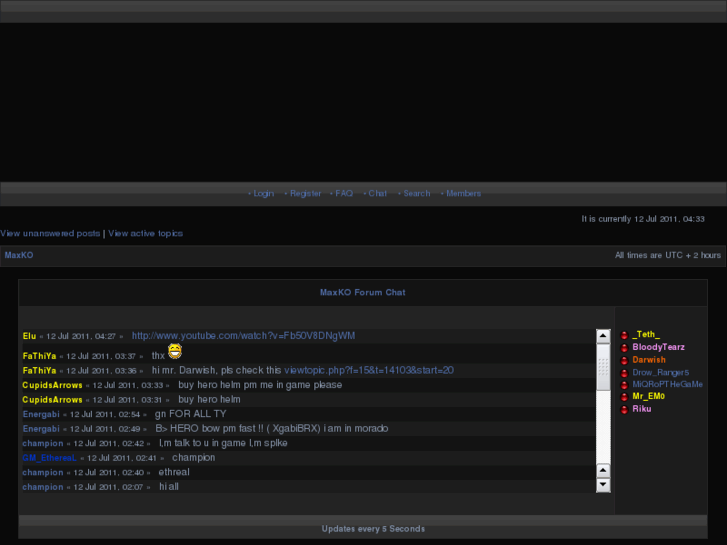Open BloodyTearz's profile in the online list
727x545 pixels.
[658, 347]
